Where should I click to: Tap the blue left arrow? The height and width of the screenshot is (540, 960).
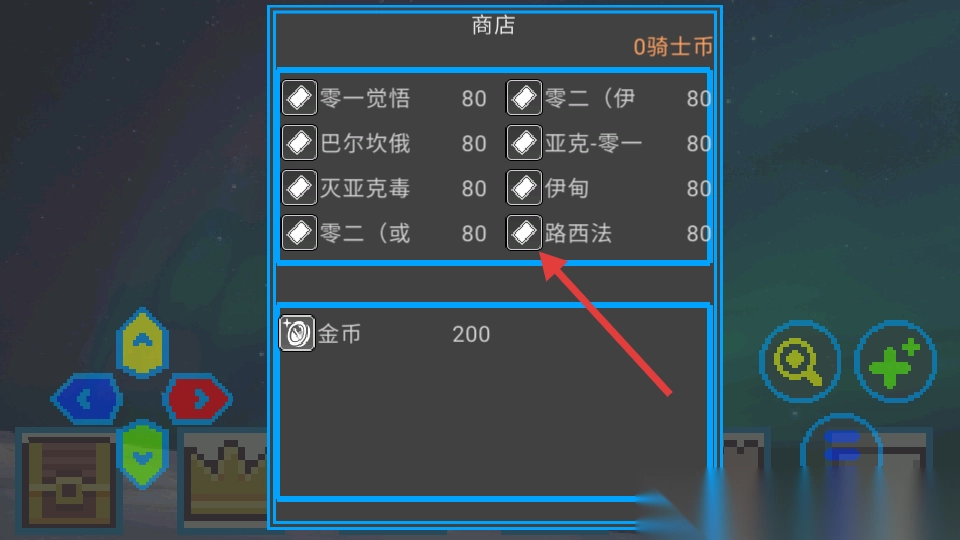tap(87, 399)
